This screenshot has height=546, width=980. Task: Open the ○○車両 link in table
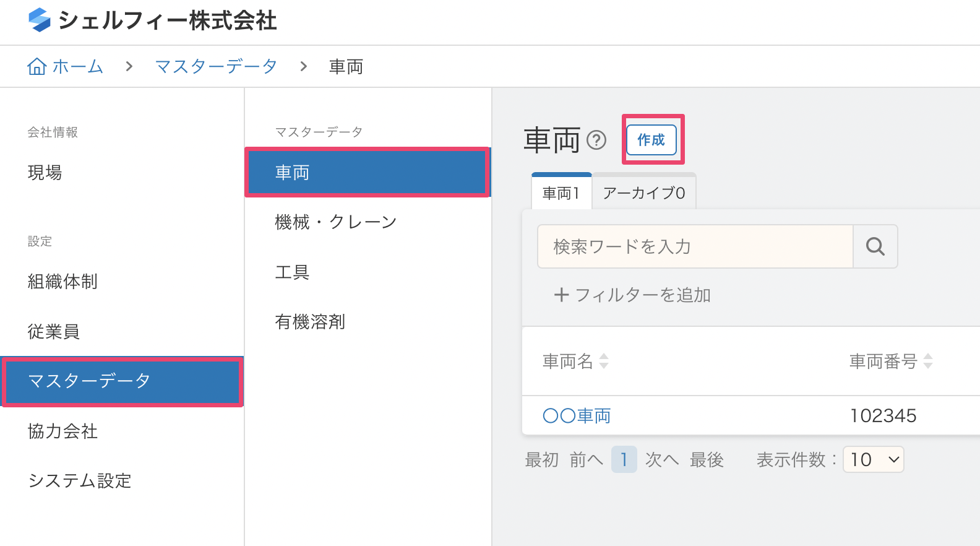(x=577, y=415)
